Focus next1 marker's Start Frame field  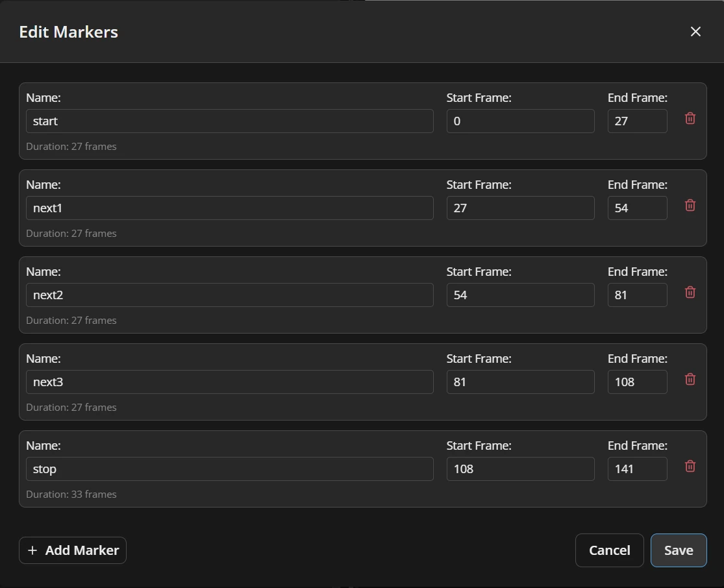click(520, 208)
